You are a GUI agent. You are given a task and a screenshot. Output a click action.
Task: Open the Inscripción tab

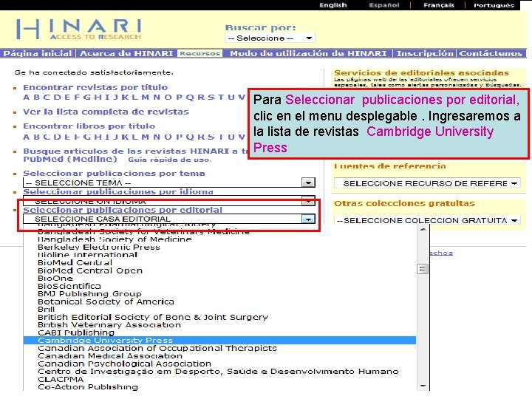[x=425, y=53]
